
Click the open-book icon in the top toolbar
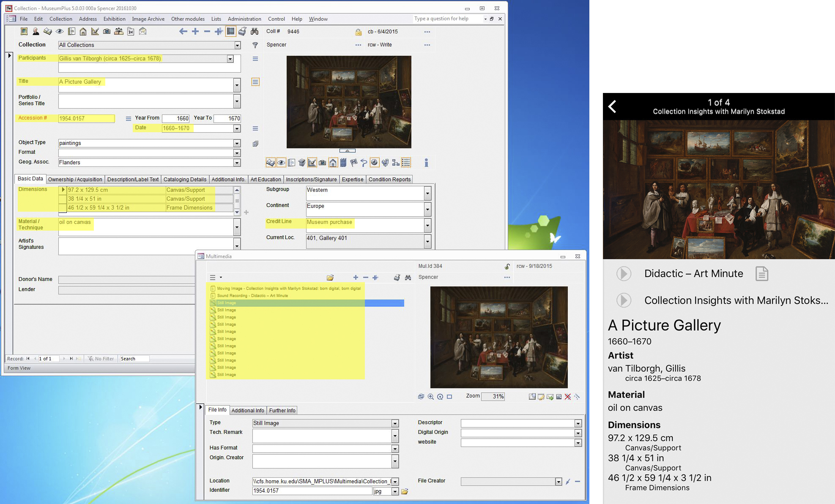47,31
